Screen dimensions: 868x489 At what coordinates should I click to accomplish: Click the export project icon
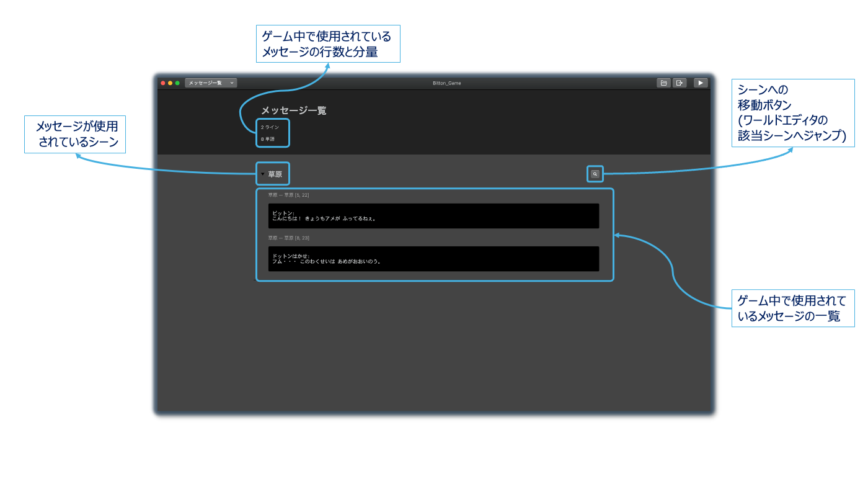680,83
